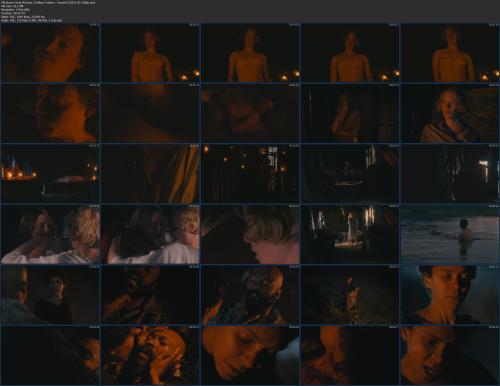
Task: Select the final close-up face thumbnail
Action: point(450,355)
